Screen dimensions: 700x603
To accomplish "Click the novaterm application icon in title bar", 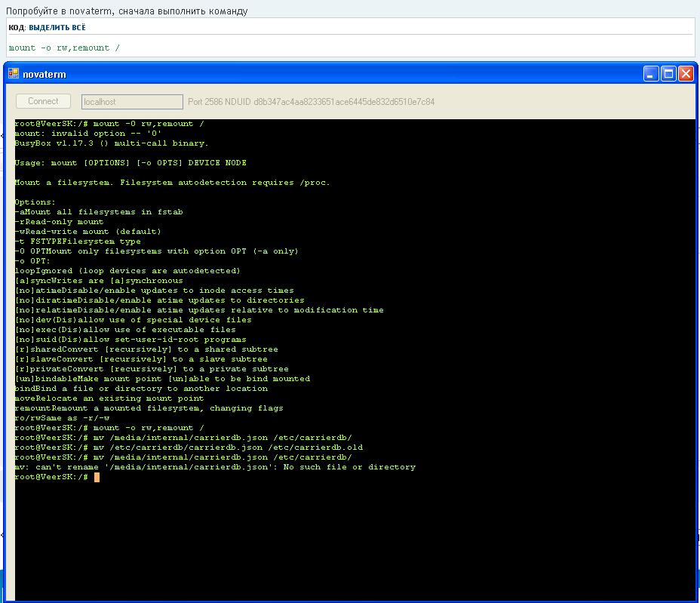I will 14,74.
